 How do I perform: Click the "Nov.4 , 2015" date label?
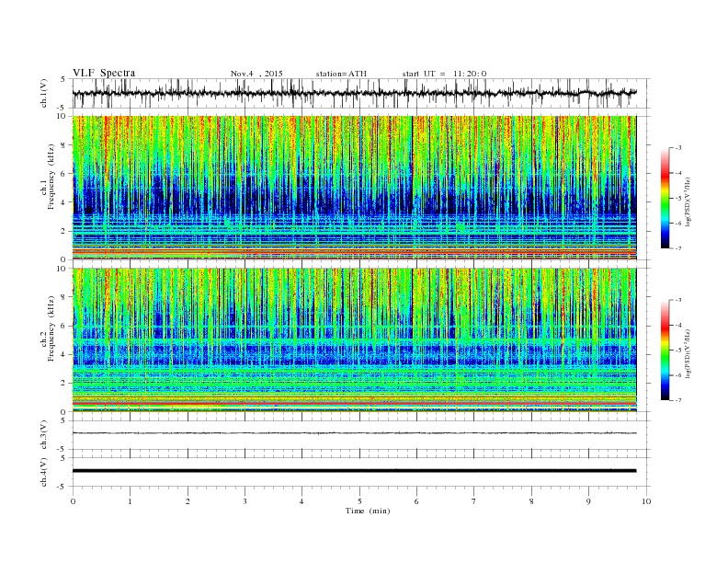click(256, 74)
